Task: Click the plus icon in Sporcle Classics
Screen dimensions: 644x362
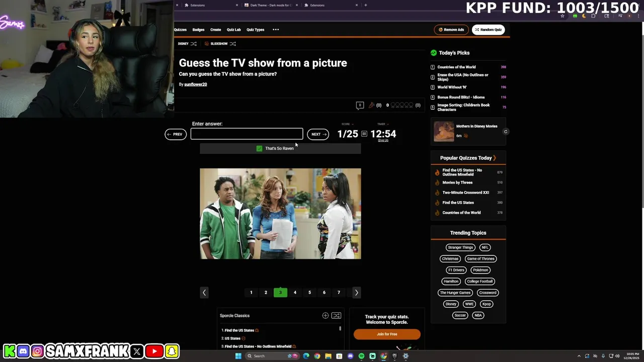Action: coord(326,316)
